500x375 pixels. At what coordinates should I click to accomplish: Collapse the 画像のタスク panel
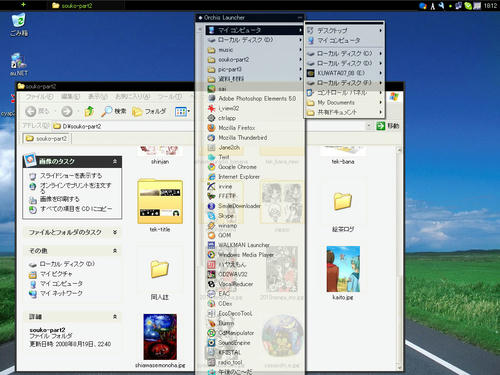point(115,161)
